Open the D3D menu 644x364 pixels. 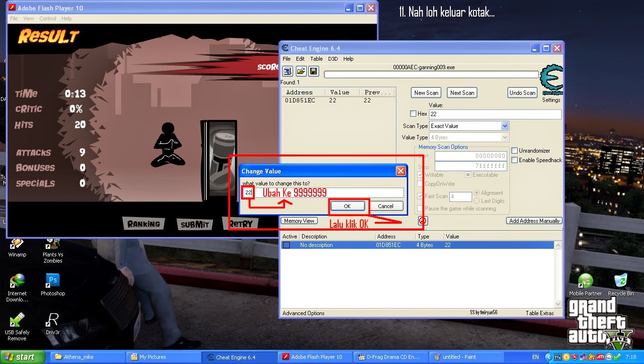[333, 59]
